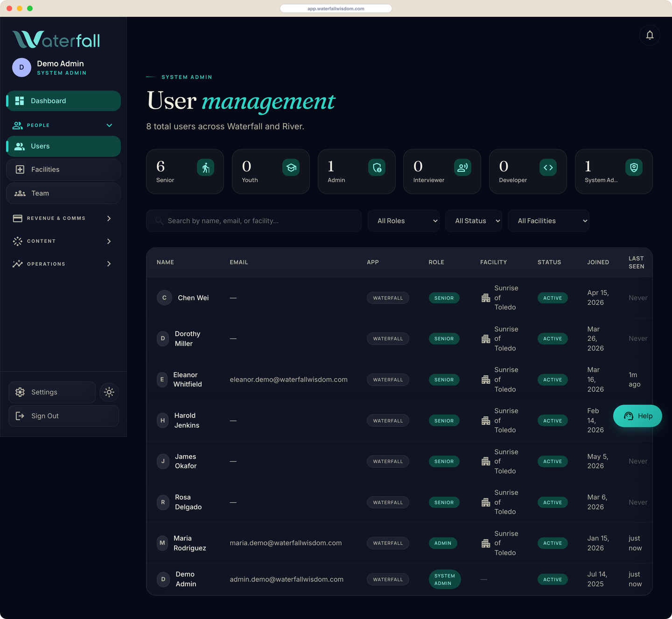Click the Developer code brackets icon
This screenshot has width=672, height=619.
548,168
